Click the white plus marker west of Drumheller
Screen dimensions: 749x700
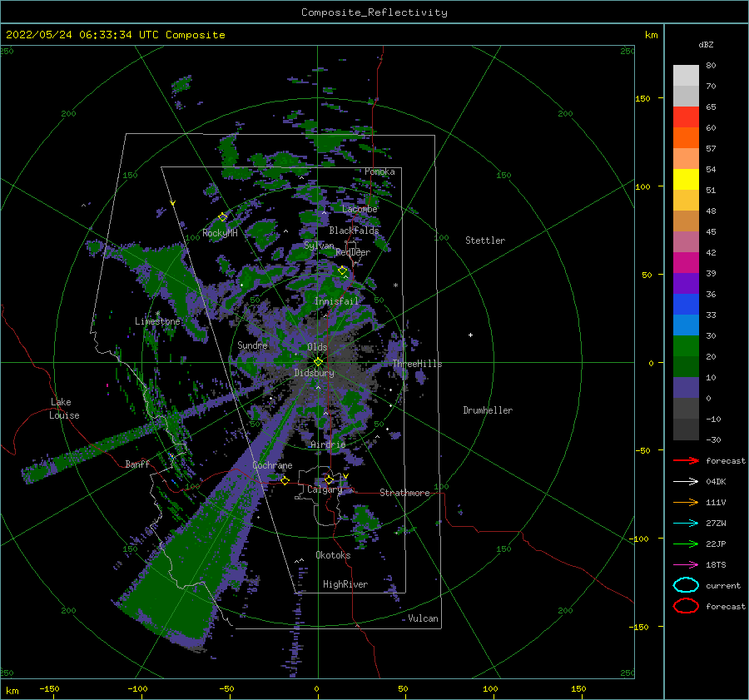[x=470, y=335]
